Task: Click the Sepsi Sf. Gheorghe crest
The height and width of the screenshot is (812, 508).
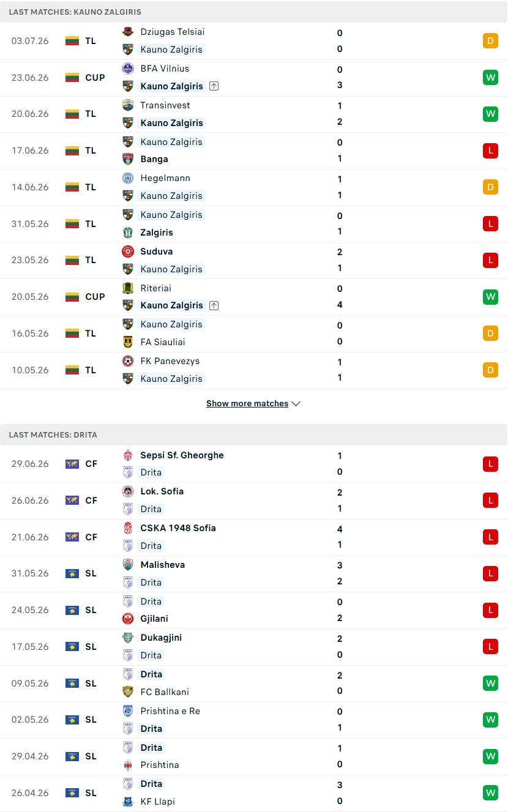Action: tap(128, 455)
